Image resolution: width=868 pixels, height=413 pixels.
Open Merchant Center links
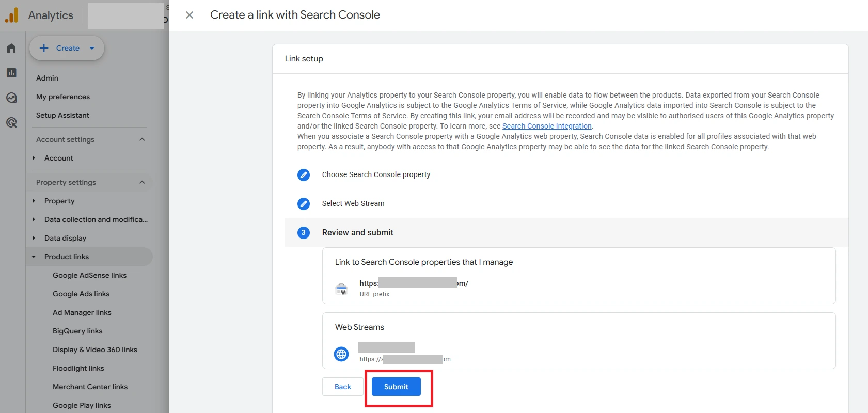point(90,387)
